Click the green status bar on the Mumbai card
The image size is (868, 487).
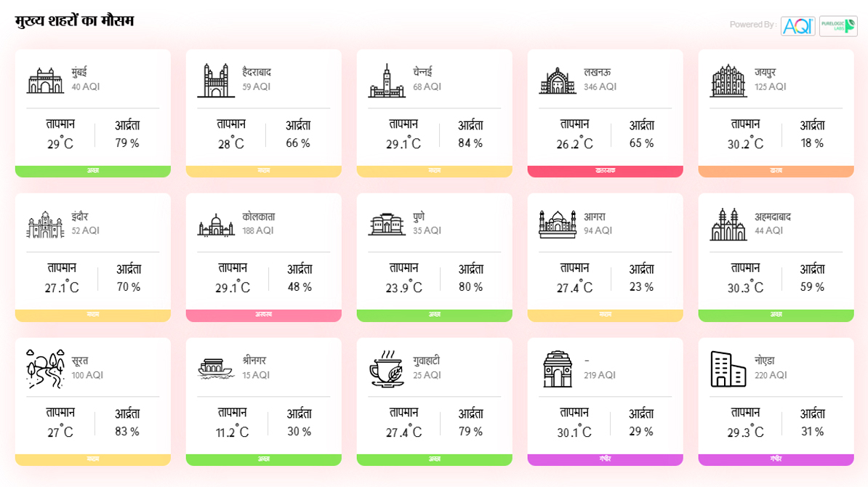point(93,172)
